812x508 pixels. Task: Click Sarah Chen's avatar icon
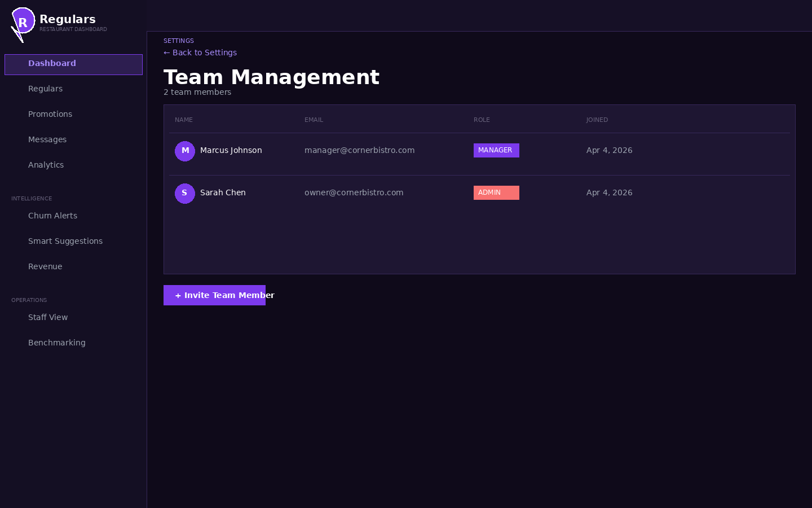click(x=185, y=193)
